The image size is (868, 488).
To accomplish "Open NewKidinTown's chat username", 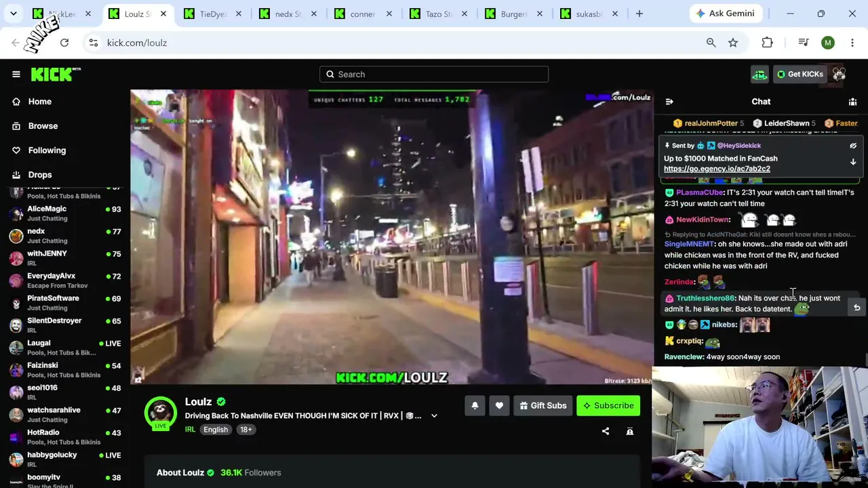I will tap(703, 220).
